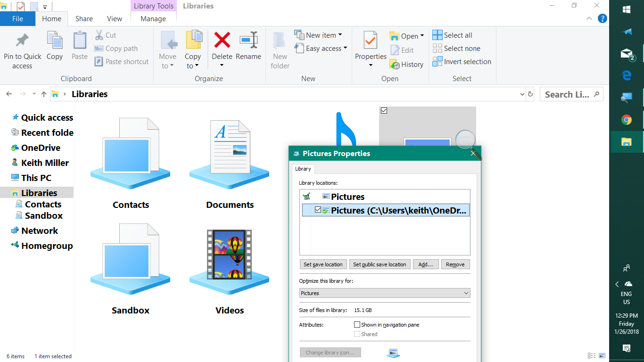
Task: Switch to the View ribbon tab
Action: [x=114, y=18]
